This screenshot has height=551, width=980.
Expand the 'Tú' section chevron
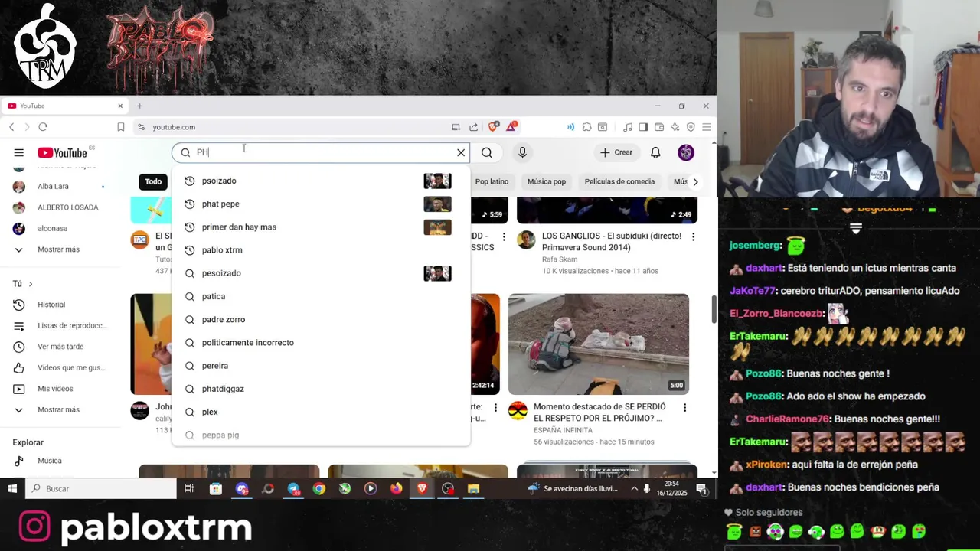pos(31,284)
